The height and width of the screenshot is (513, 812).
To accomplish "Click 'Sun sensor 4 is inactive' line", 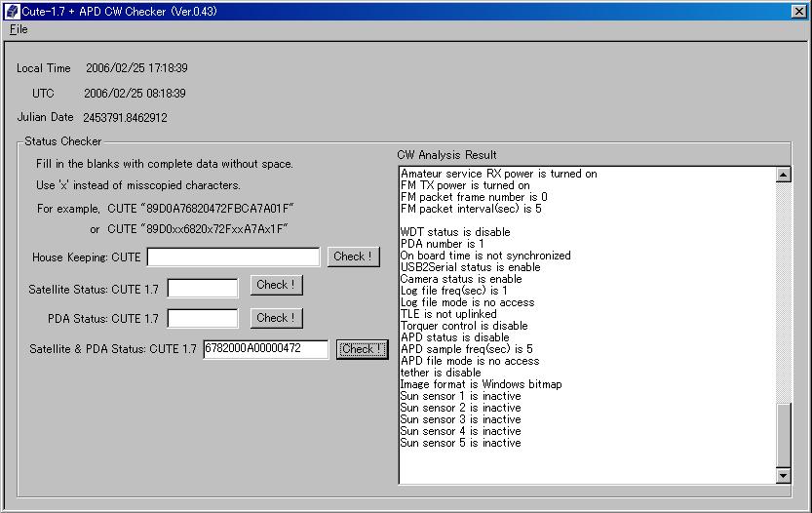I will pos(460,431).
